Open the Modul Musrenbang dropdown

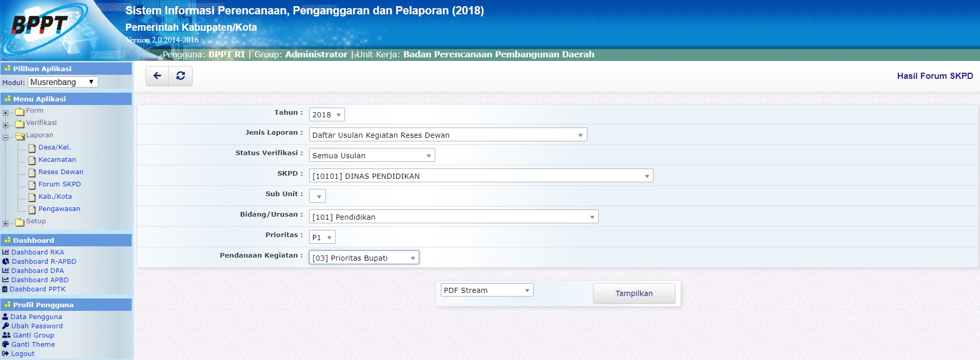(x=63, y=82)
